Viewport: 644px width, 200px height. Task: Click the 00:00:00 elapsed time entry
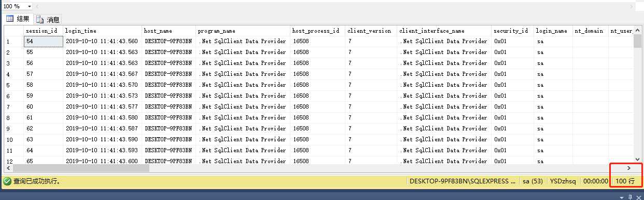tap(596, 181)
